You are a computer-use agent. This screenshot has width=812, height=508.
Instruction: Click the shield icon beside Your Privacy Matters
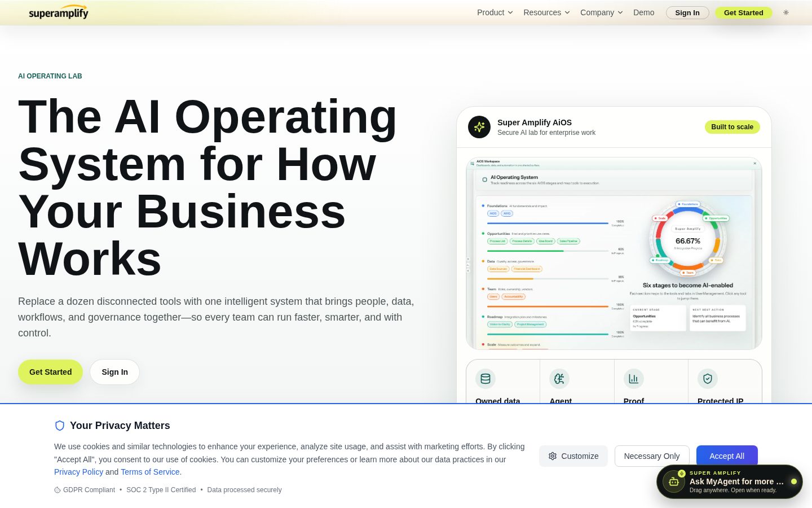60,426
